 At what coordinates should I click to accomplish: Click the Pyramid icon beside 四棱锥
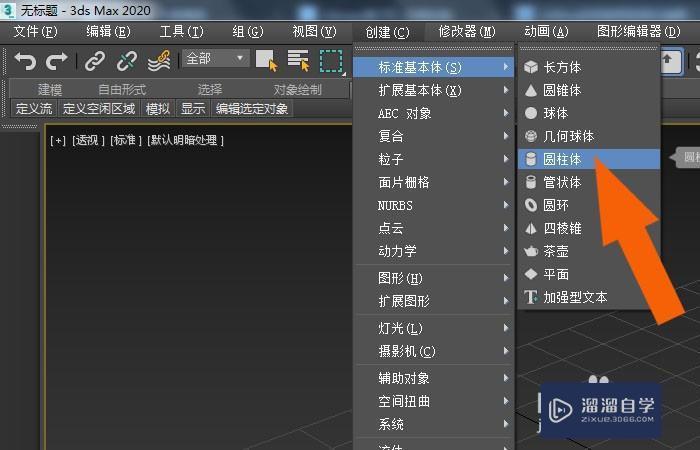531,228
